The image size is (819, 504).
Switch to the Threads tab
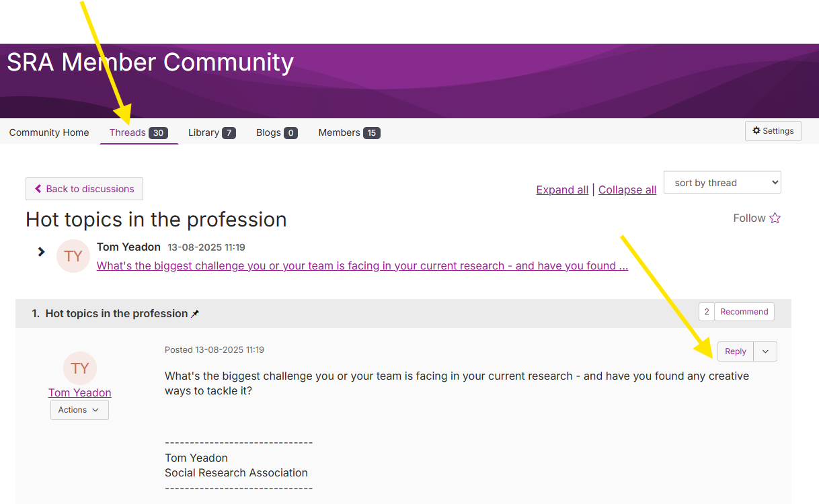click(x=139, y=132)
